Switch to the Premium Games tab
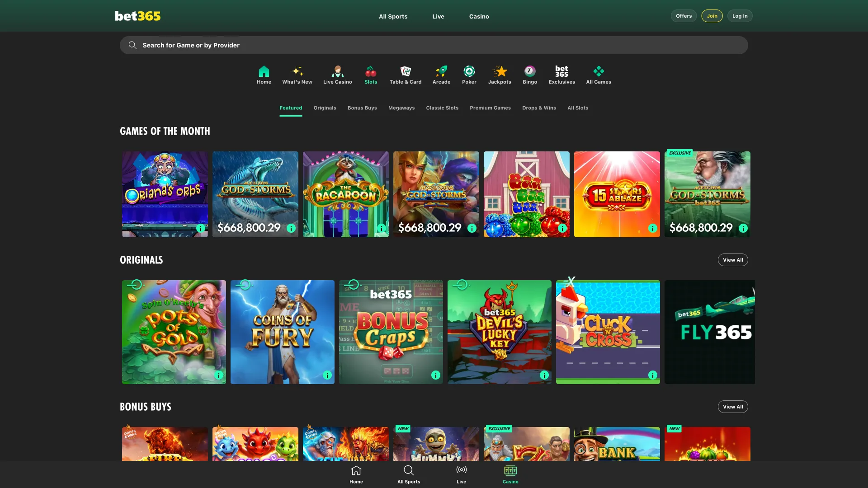 [x=490, y=108]
